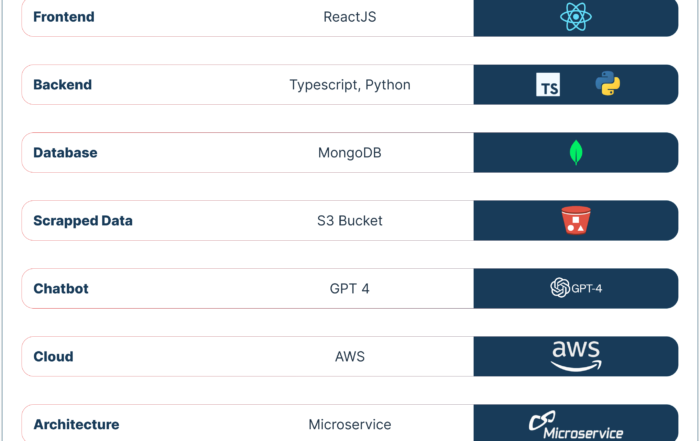The image size is (700, 441).
Task: Click the Python snake logo
Action: click(x=608, y=83)
